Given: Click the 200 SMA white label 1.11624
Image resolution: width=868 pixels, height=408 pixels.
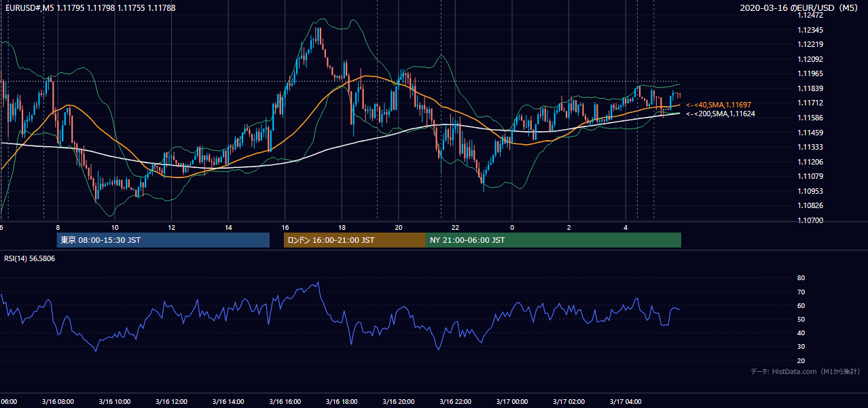Looking at the screenshot, I should tap(720, 114).
